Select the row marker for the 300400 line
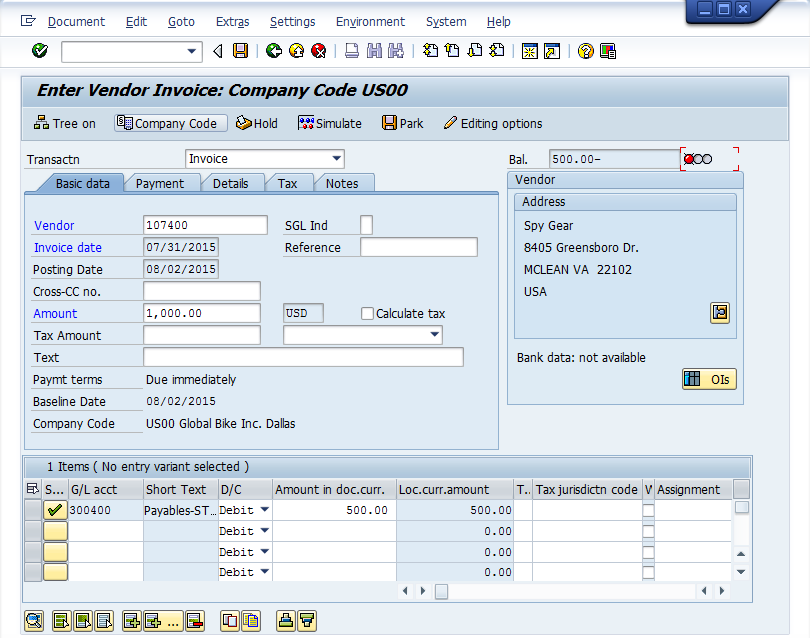The width and height of the screenshot is (810, 638). tap(33, 510)
